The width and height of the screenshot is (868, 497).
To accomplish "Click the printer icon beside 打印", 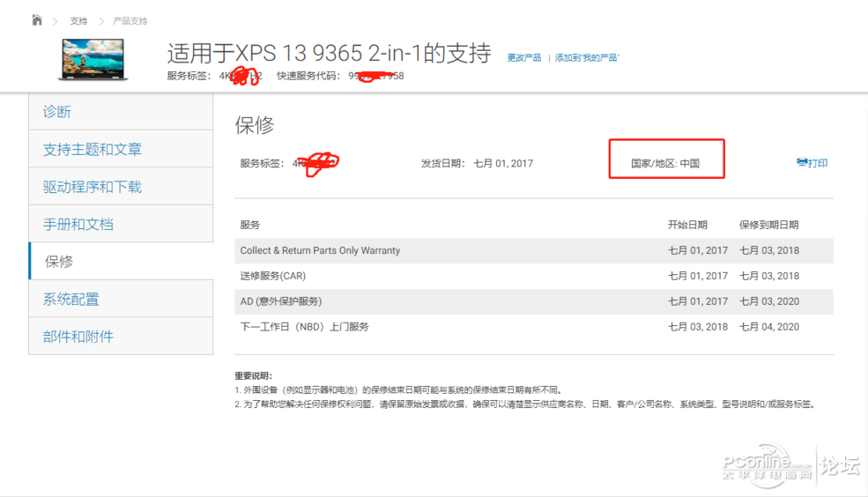I will click(x=802, y=162).
